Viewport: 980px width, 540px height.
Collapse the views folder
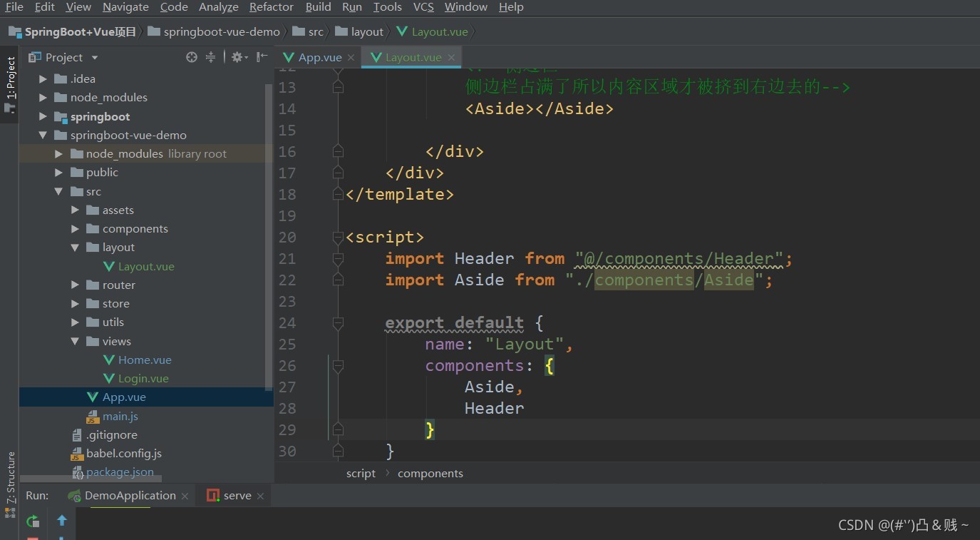pyautogui.click(x=76, y=342)
